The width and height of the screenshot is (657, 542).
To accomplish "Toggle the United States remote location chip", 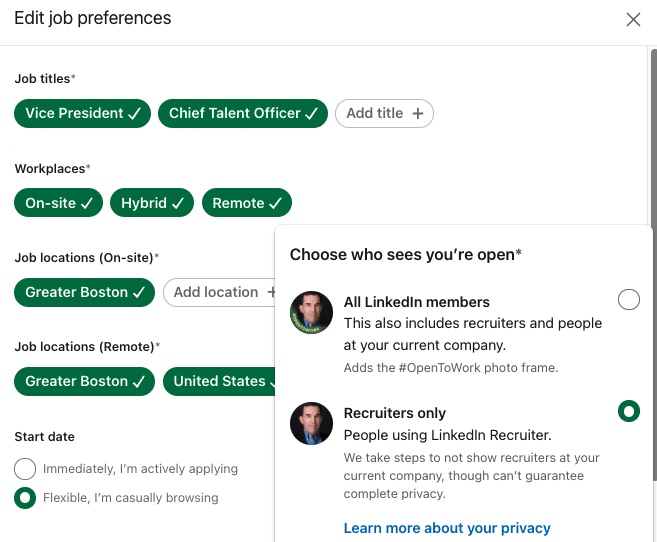I will click(220, 382).
